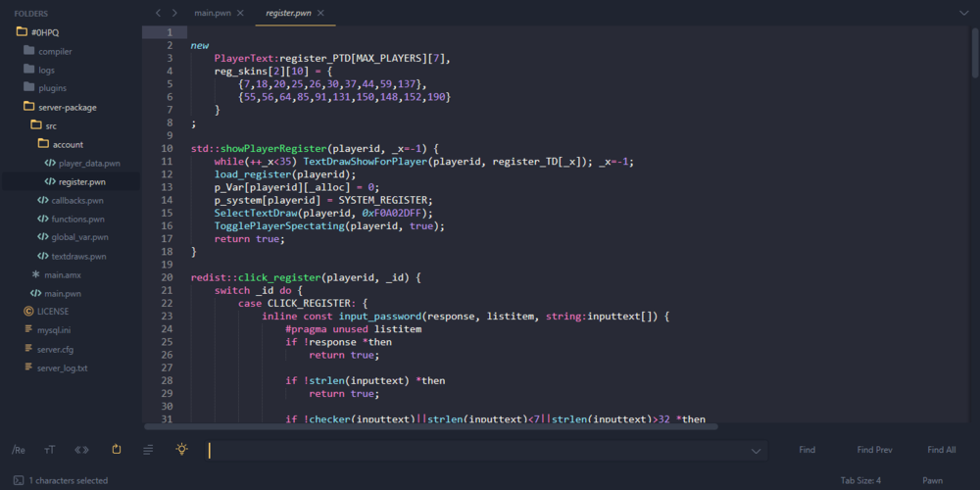Image resolution: width=980 pixels, height=490 pixels.
Task: Click the status bar panel switcher icon
Action: coord(19,480)
